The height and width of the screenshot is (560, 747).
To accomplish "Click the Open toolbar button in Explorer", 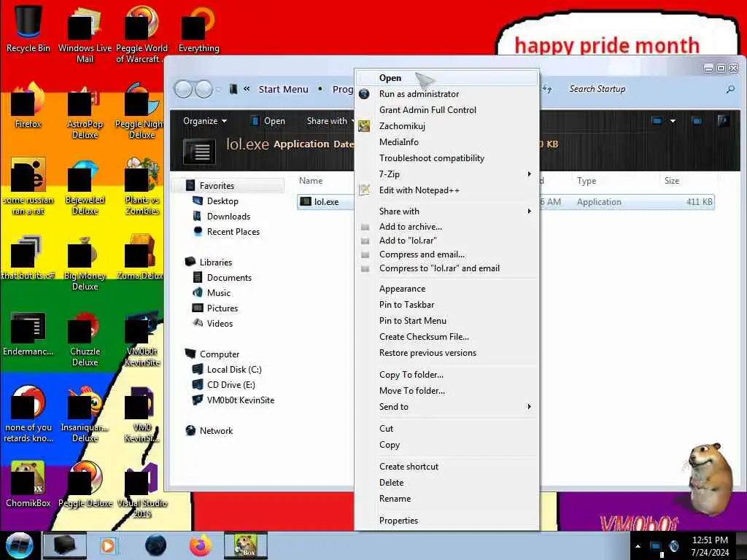I will [x=268, y=121].
